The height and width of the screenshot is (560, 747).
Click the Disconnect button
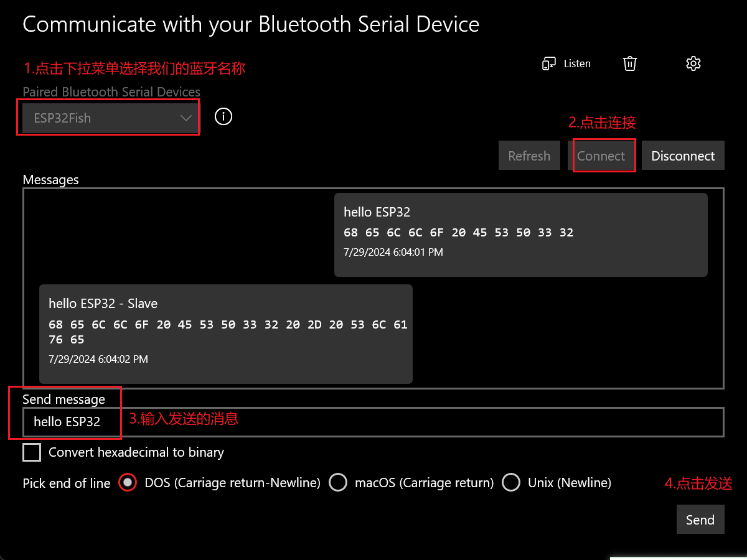click(x=683, y=156)
